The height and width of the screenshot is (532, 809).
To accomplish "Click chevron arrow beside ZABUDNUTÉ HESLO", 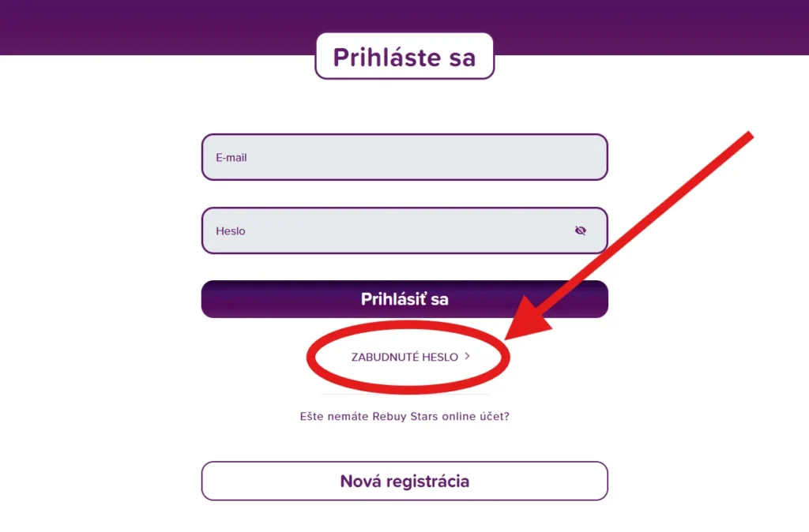I will click(x=468, y=356).
